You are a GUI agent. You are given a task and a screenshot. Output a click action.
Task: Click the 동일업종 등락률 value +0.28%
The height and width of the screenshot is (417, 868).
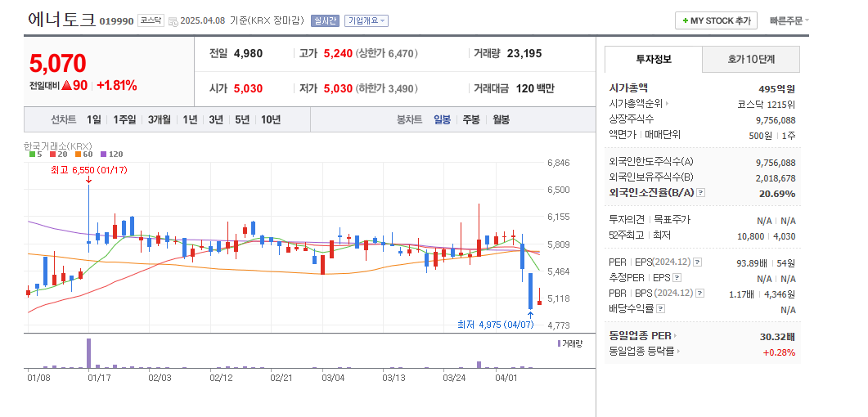click(779, 352)
